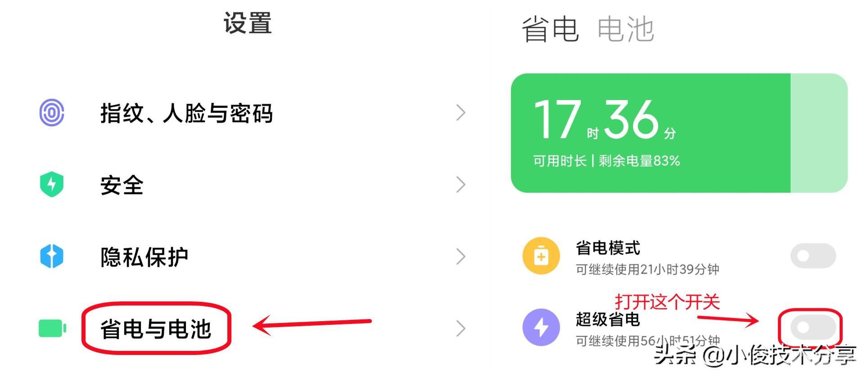Expand the 指纹、人脸与密码 chevron arrow
The image size is (868, 377).
[x=461, y=112]
